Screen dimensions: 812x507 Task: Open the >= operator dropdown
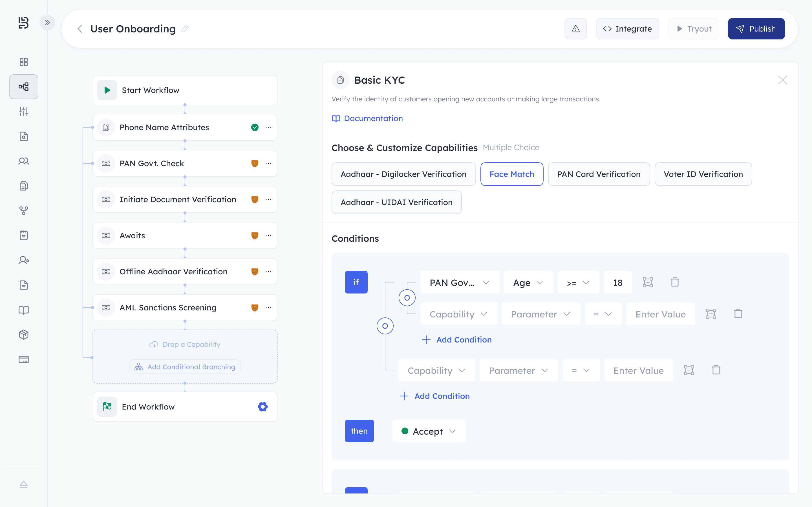pos(578,282)
